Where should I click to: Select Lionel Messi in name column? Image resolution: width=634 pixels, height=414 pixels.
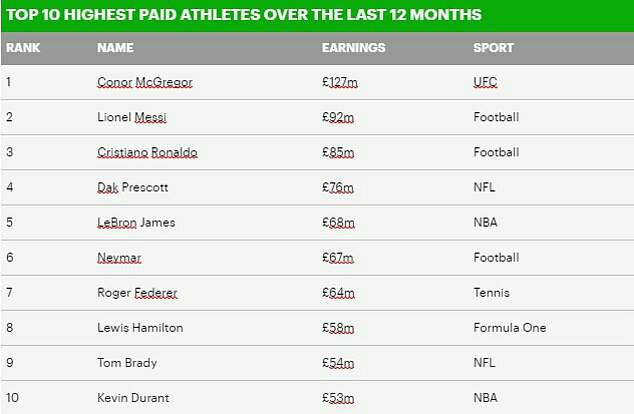click(132, 117)
